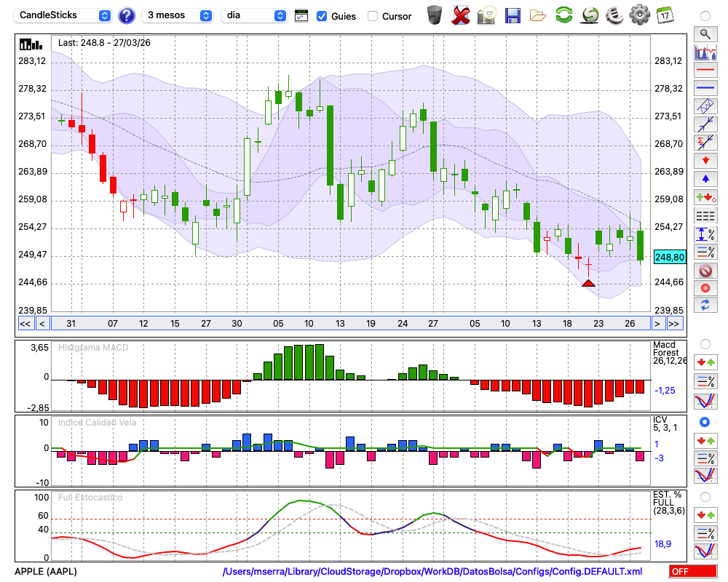Enable the Cursor checkbox
Viewport: 728px width, 582px height.
pos(373,16)
